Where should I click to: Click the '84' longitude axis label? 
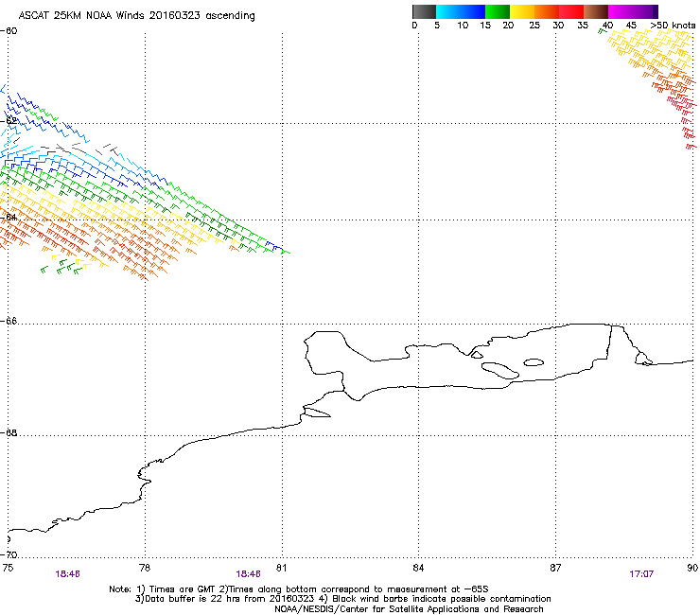tap(418, 568)
